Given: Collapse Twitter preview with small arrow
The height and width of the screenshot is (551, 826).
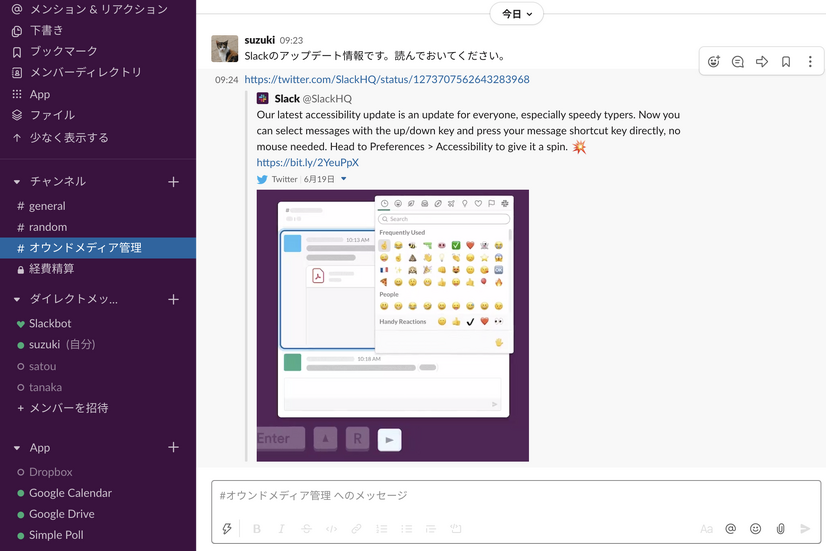Looking at the screenshot, I should [x=343, y=179].
